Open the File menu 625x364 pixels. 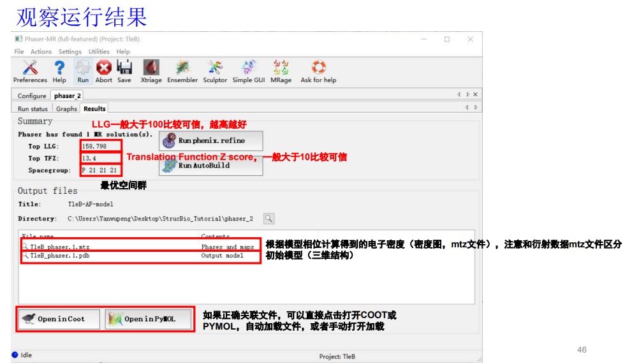coord(18,52)
